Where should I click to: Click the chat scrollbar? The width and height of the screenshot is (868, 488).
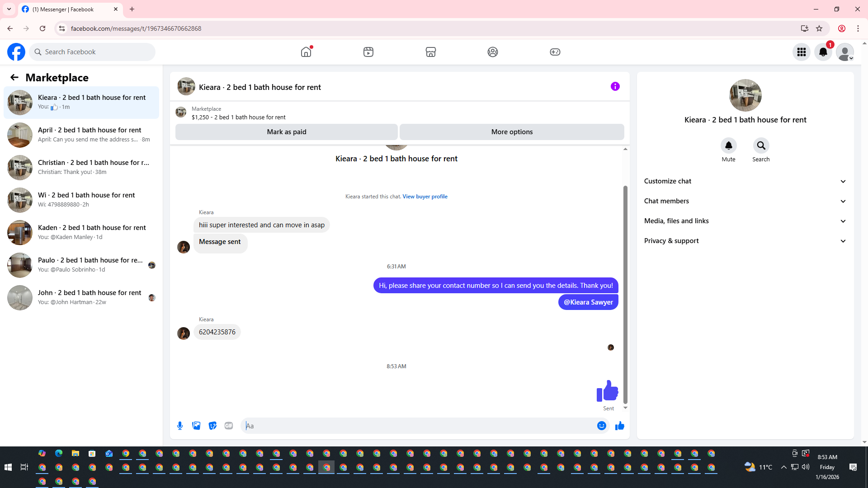click(625, 294)
